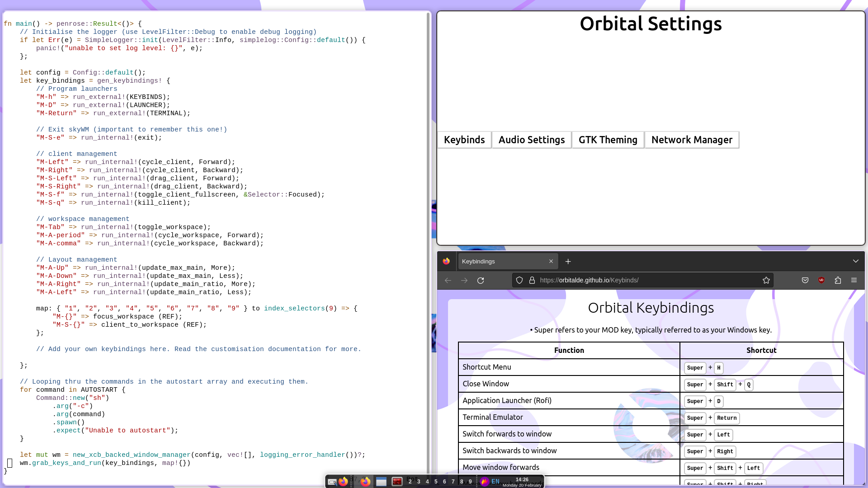Open the Keybinds settings button
Viewport: 868px width, 488px height.
(x=464, y=140)
